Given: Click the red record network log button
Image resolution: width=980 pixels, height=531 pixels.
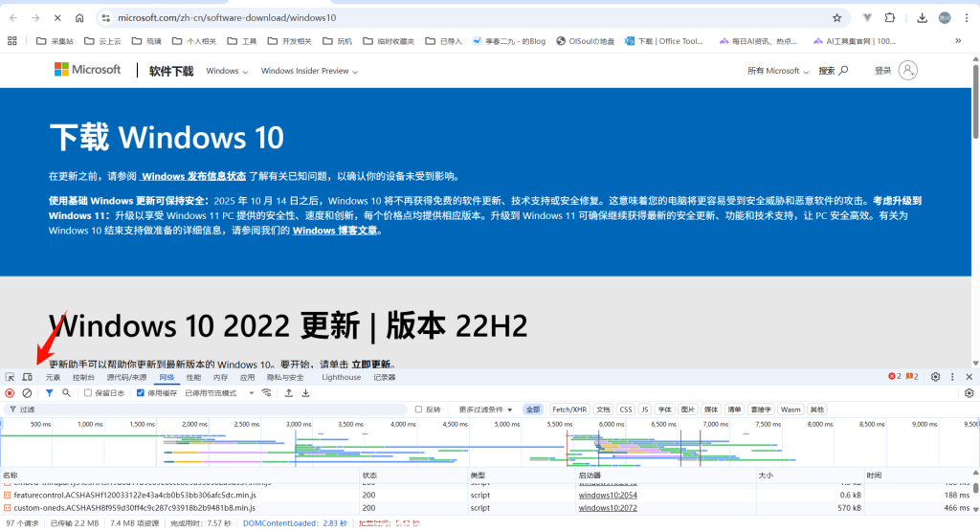Looking at the screenshot, I should click(x=10, y=393).
